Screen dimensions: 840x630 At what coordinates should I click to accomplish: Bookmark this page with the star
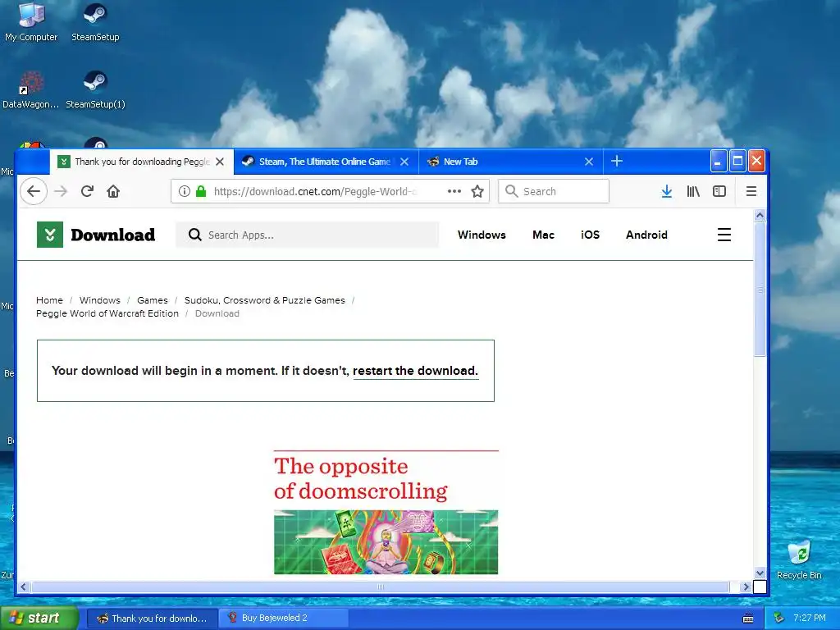[477, 191]
